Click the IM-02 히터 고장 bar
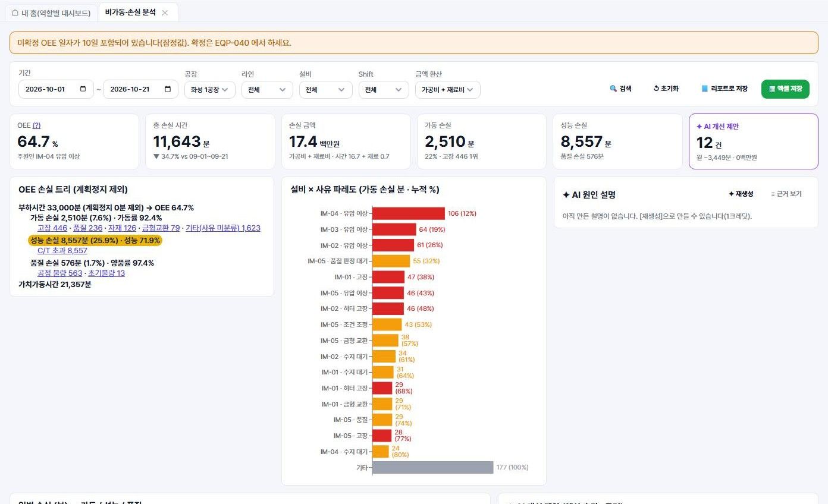 click(388, 308)
